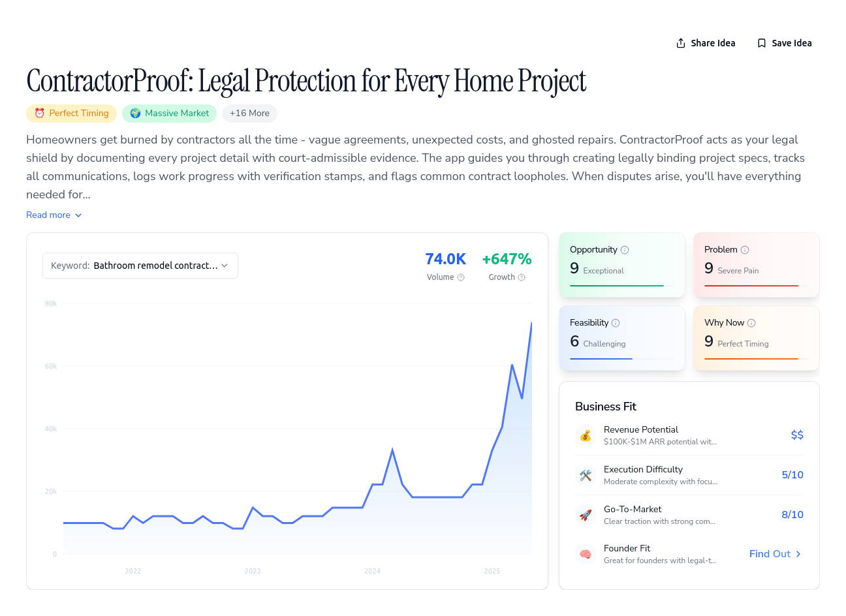
Task: Open info icon next to Opportunity
Action: 625,250
